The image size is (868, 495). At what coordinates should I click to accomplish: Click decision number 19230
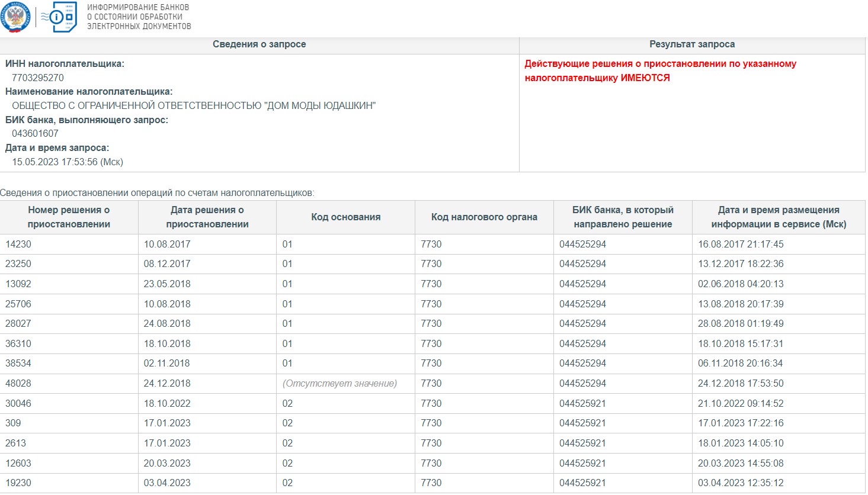(18, 483)
